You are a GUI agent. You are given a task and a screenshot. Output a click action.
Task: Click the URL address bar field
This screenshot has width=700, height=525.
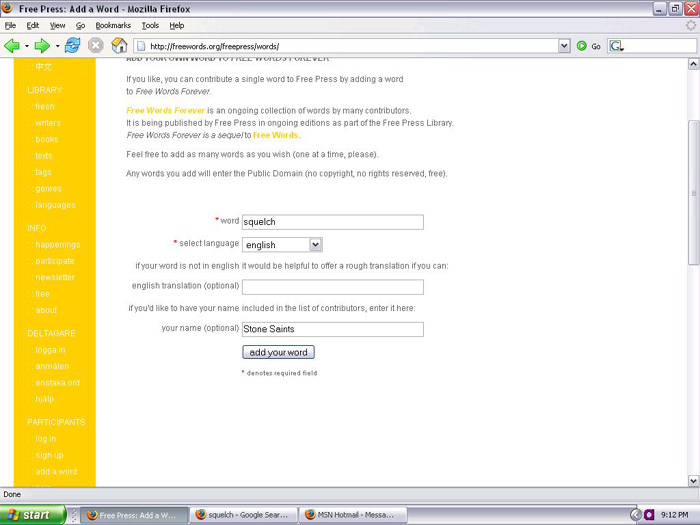(x=346, y=46)
